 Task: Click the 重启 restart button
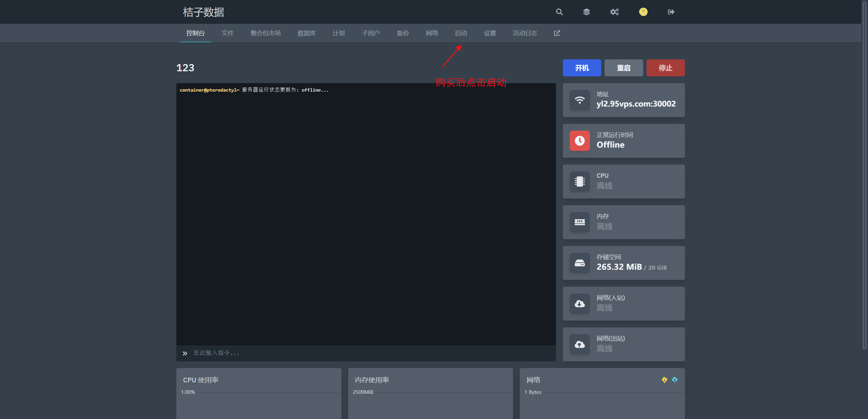point(624,68)
